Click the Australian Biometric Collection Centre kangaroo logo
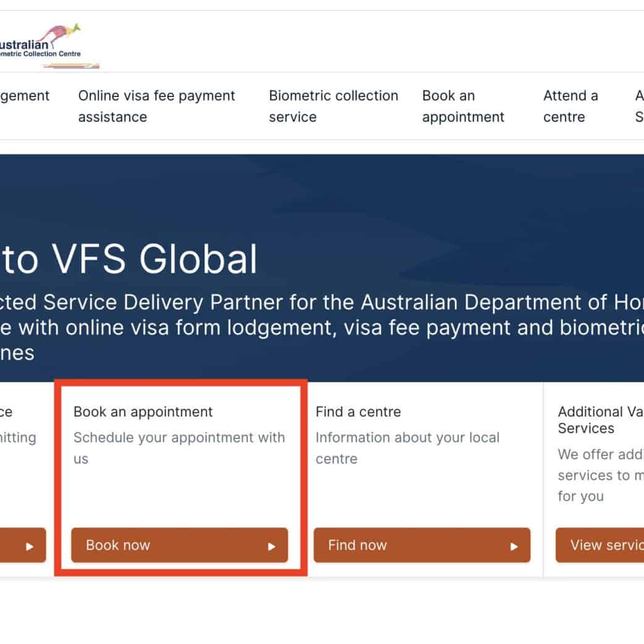This screenshot has width=644, height=644. [x=48, y=45]
